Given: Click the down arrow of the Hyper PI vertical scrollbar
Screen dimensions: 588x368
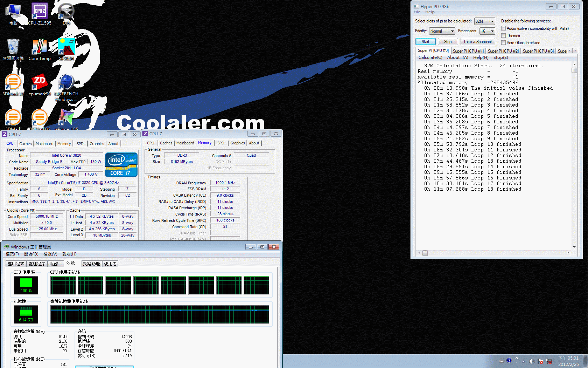Looking at the screenshot, I should (574, 247).
